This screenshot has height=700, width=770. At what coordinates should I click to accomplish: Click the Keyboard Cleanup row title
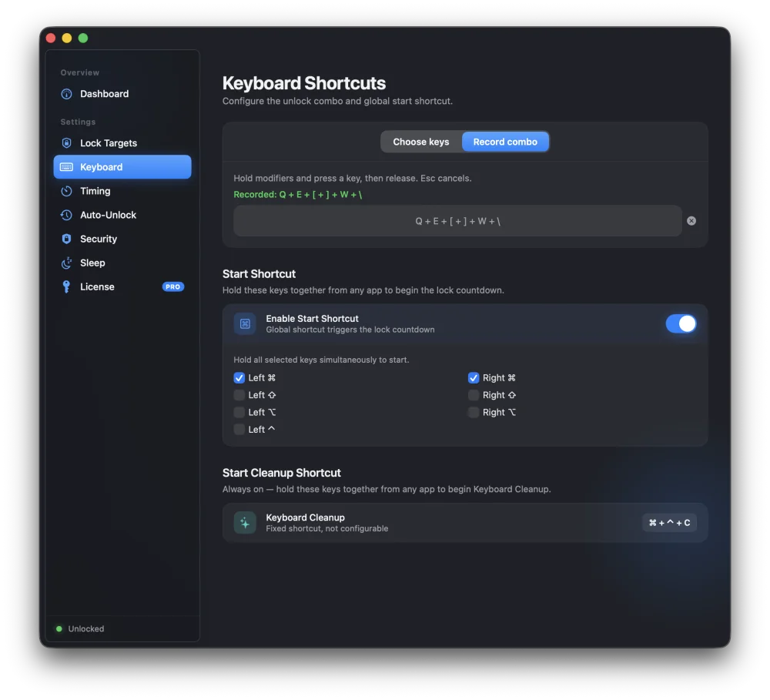point(306,517)
